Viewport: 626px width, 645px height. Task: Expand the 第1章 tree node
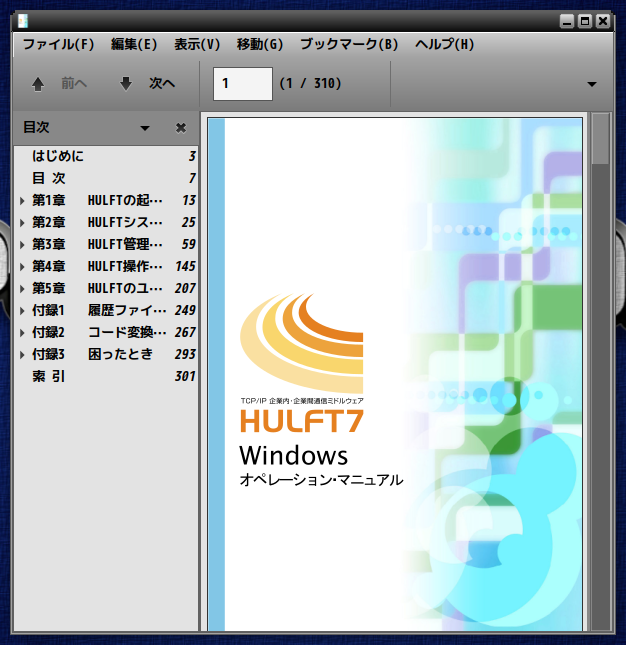click(22, 201)
